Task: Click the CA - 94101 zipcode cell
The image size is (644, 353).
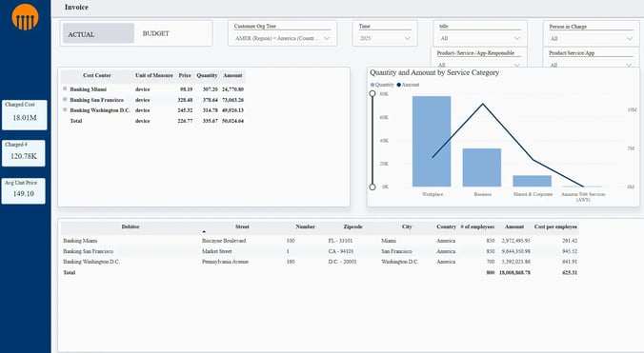Action: pyautogui.click(x=341, y=251)
